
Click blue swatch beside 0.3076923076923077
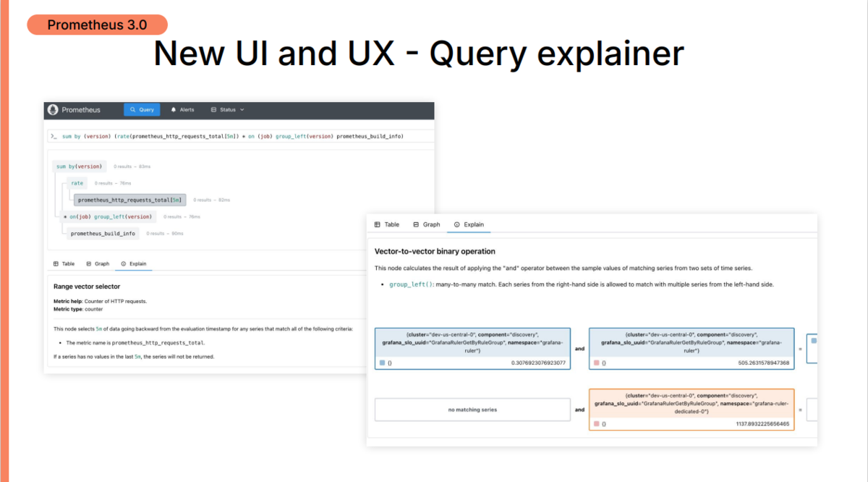(382, 363)
